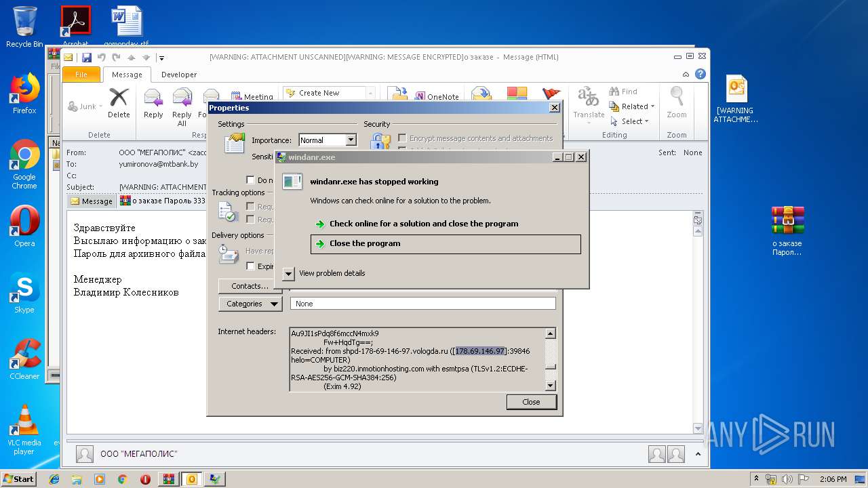Image resolution: width=868 pixels, height=488 pixels.
Task: Send message to OneNote
Action: coord(437,96)
